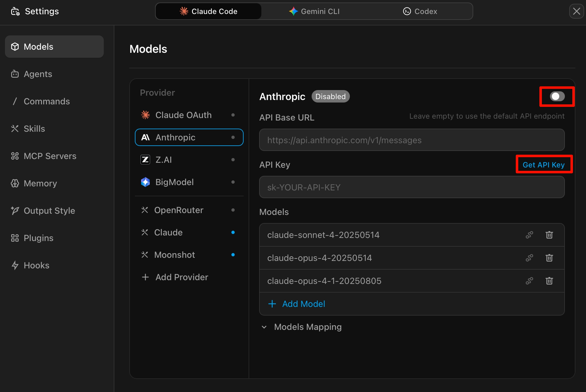Click link icon beside claude-sonnet-4-20250514
Viewport: 586px width, 392px height.
pos(529,235)
